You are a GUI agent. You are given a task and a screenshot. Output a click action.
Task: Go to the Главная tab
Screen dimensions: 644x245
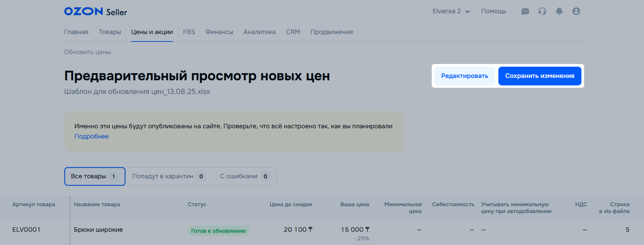point(76,32)
